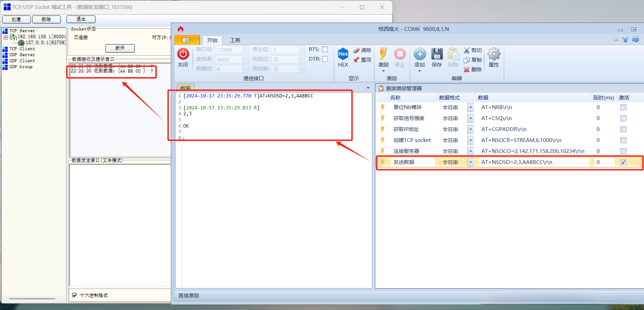Open the 数据格式 dropdown for 获取IP地址
The image size is (644, 310).
pos(470,129)
